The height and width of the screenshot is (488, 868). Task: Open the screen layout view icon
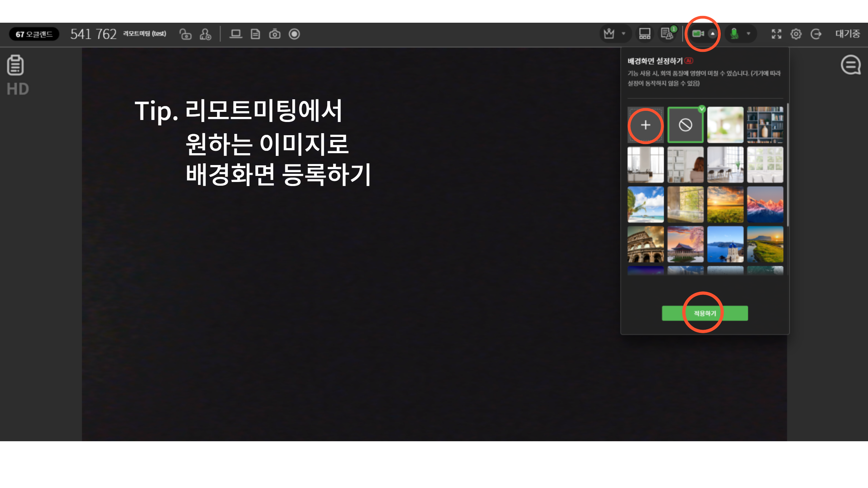coord(645,34)
